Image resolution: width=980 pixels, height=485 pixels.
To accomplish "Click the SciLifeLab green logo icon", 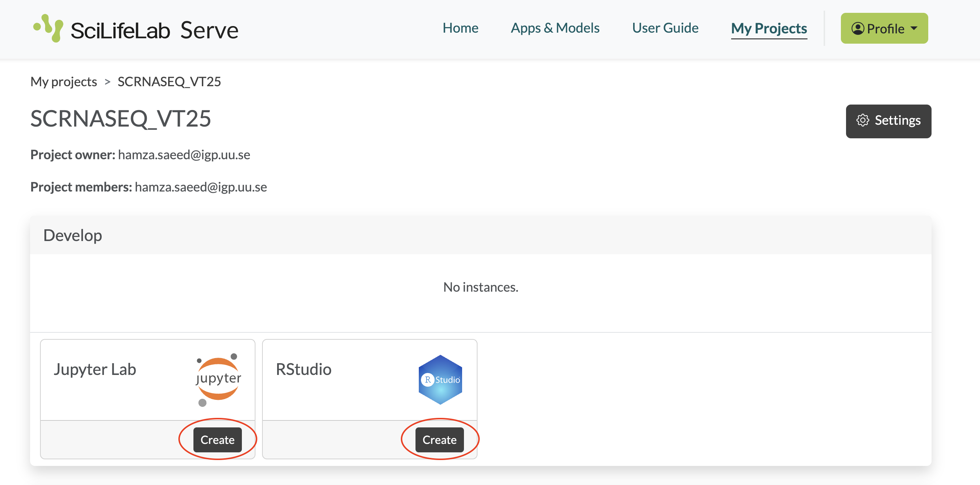I will click(x=48, y=29).
